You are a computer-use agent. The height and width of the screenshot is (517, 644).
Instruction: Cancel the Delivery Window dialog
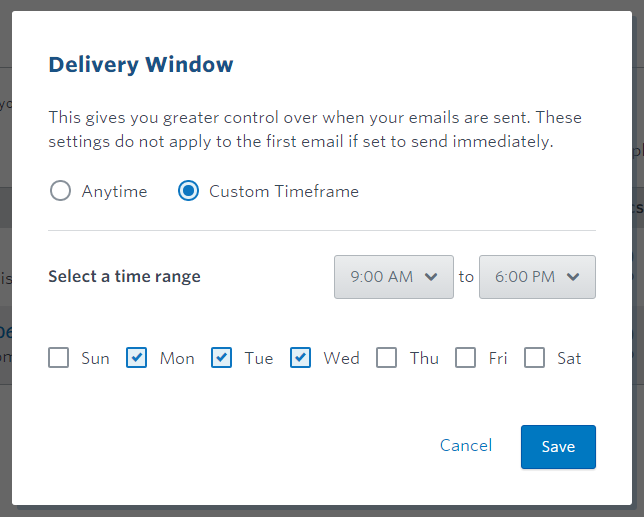coord(466,446)
